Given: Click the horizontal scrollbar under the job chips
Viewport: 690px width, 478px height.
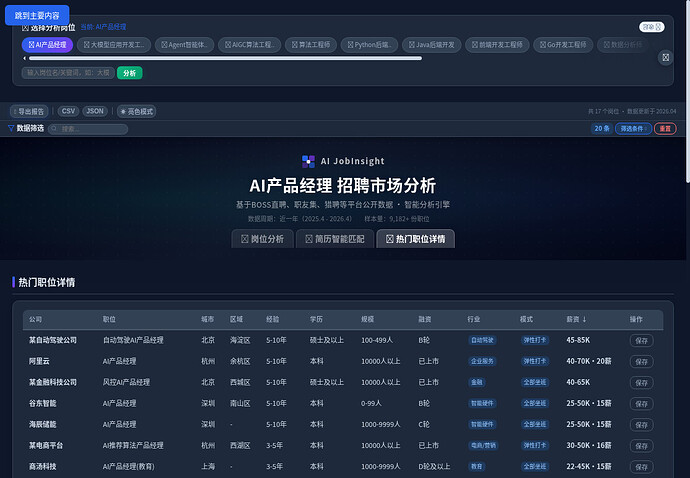Looking at the screenshot, I should tap(225, 58).
